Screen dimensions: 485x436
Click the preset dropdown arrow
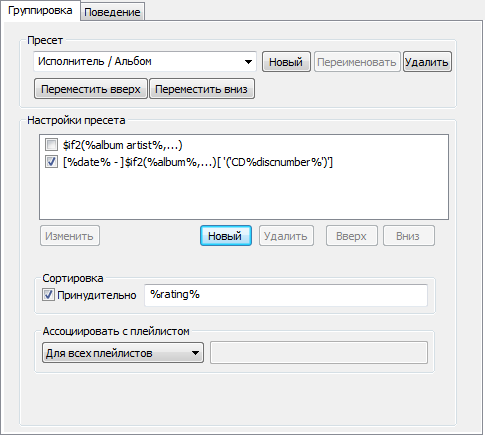coord(248,62)
